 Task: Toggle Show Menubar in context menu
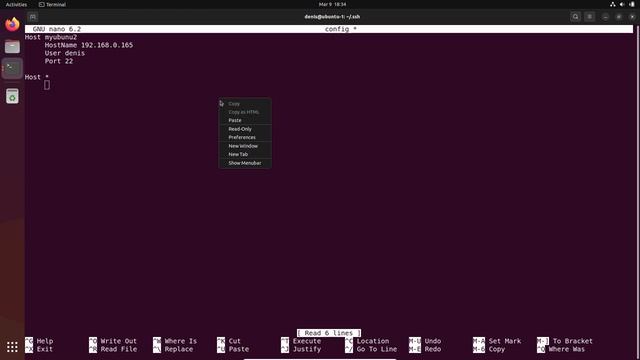click(x=245, y=163)
